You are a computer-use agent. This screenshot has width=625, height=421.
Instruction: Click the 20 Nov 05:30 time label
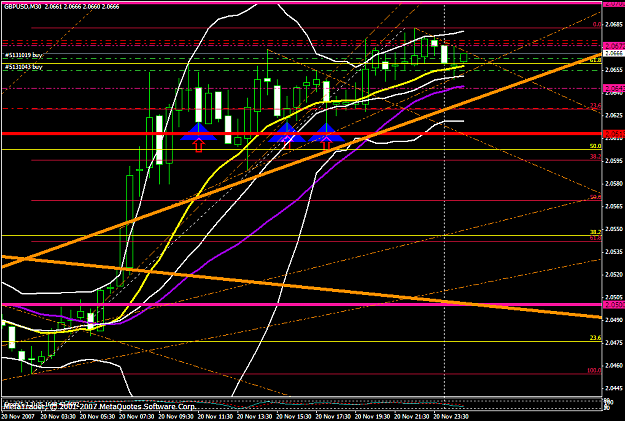97,417
